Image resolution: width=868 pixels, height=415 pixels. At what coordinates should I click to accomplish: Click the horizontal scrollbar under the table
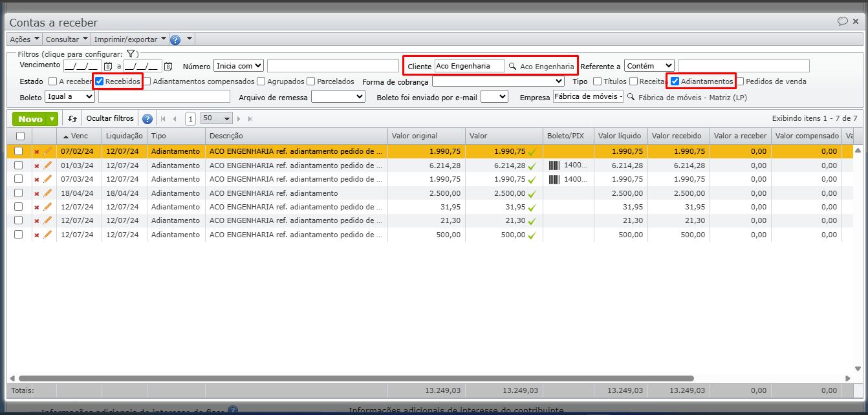click(356, 378)
